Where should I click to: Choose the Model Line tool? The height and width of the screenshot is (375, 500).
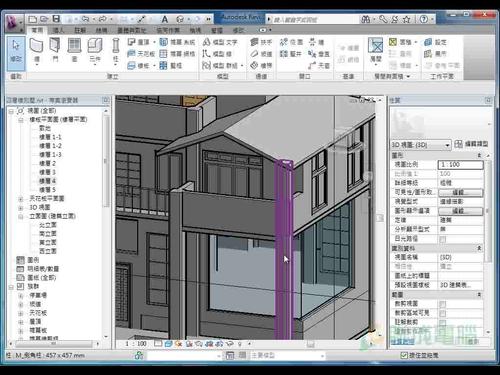pyautogui.click(x=217, y=54)
